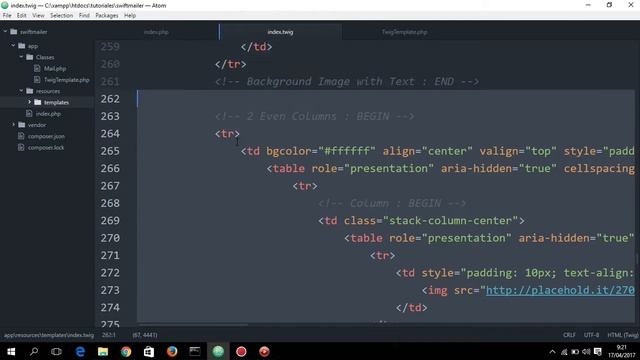Click line number 262 in gutter
The image size is (640, 360).
(x=110, y=99)
